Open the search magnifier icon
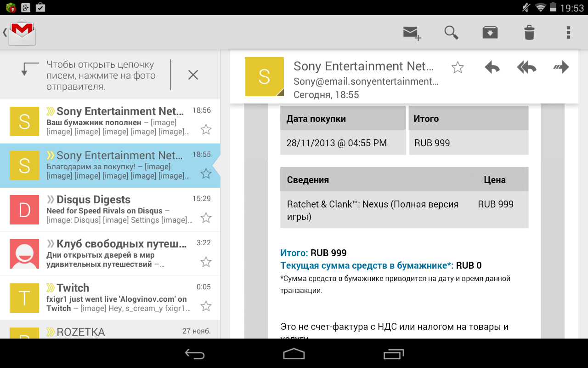588x368 pixels. (x=451, y=33)
